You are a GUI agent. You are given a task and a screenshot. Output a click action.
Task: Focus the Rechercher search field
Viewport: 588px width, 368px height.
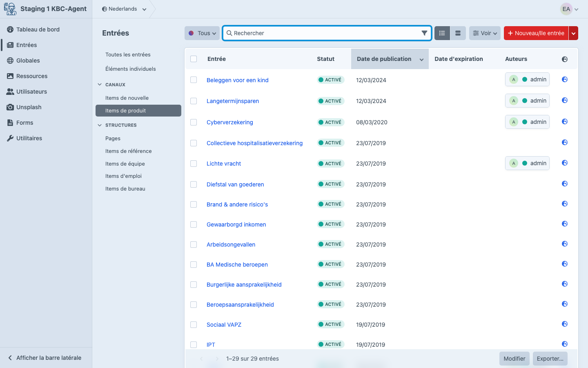[x=327, y=33]
